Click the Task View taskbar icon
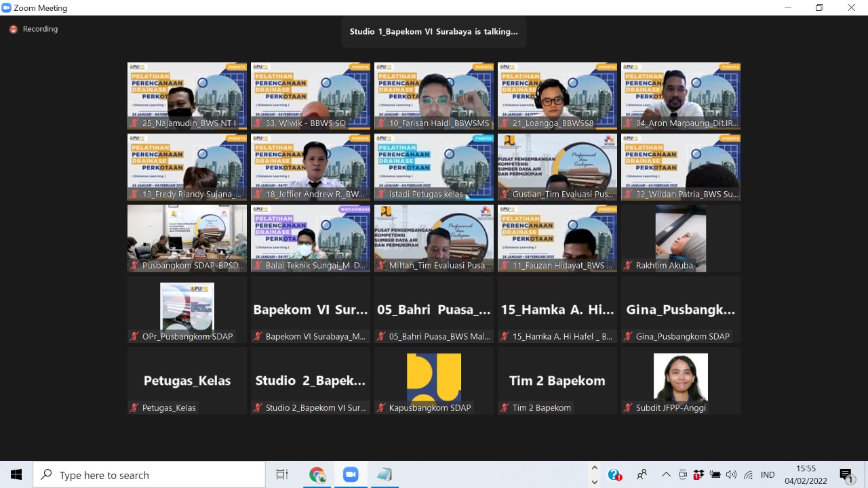Image resolution: width=868 pixels, height=488 pixels. tap(282, 475)
